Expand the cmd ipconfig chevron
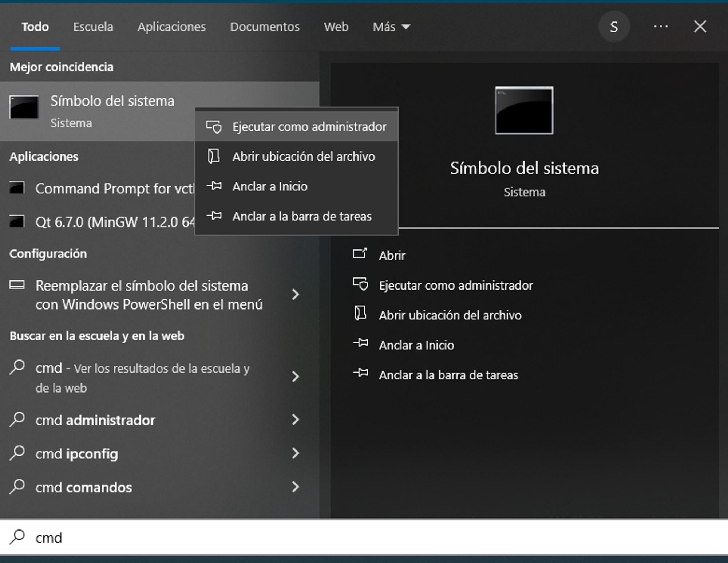 tap(296, 453)
